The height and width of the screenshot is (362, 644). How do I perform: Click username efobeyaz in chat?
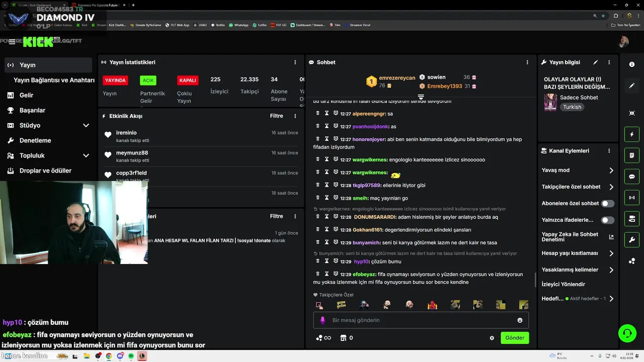pos(364,275)
